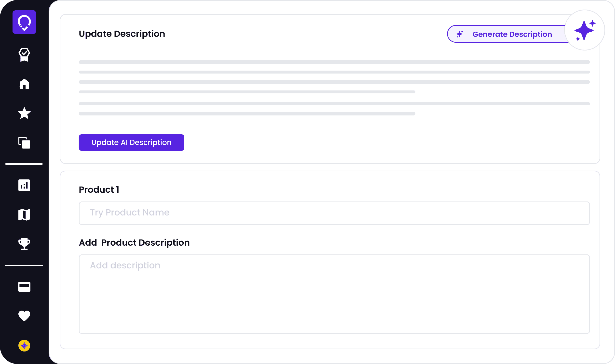Click the yellow circle sparkle icon
Screen dimensions: 615x364
point(24,346)
